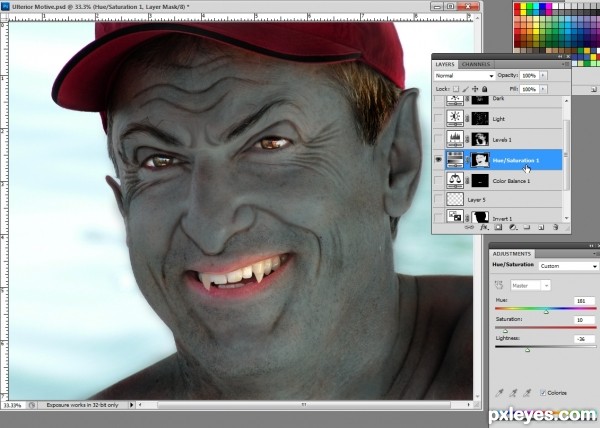Viewport: 600px width, 428px height.
Task: Open the Normal blend mode dropdown
Action: pyautogui.click(x=465, y=75)
